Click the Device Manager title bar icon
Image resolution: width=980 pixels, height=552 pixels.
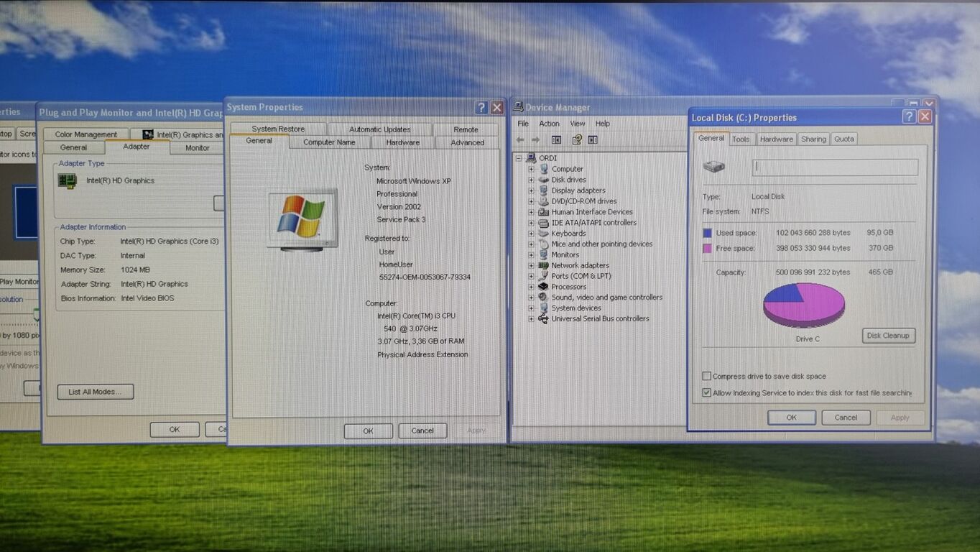point(517,108)
